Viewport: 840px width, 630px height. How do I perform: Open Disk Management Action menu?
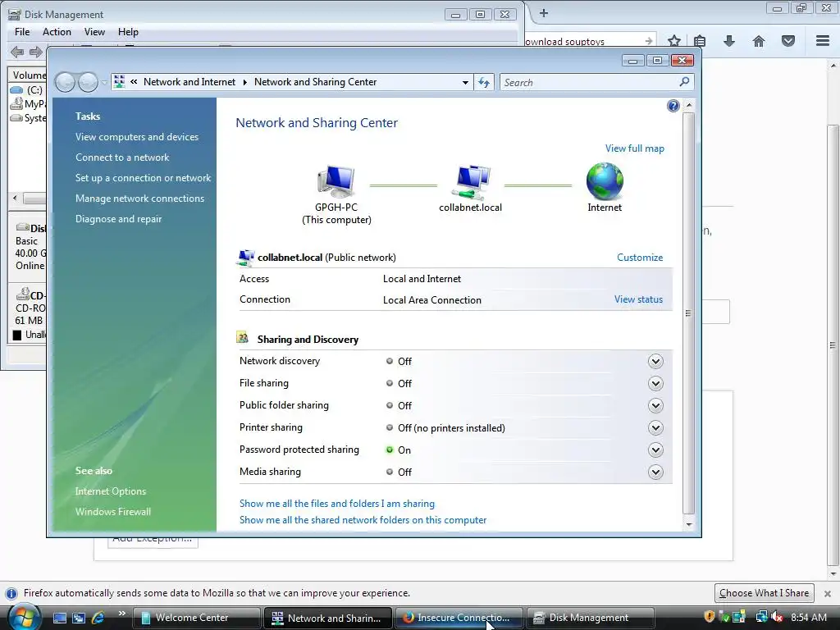coord(57,32)
